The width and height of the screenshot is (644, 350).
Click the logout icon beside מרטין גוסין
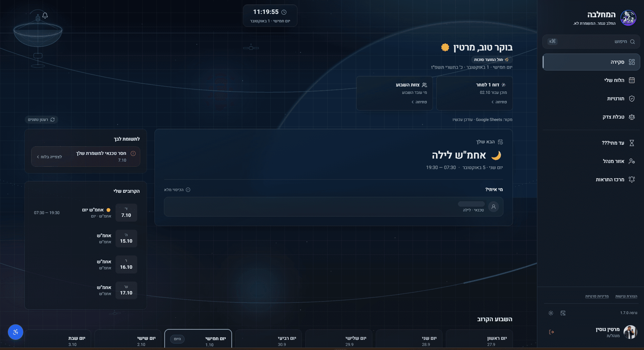[x=552, y=332]
